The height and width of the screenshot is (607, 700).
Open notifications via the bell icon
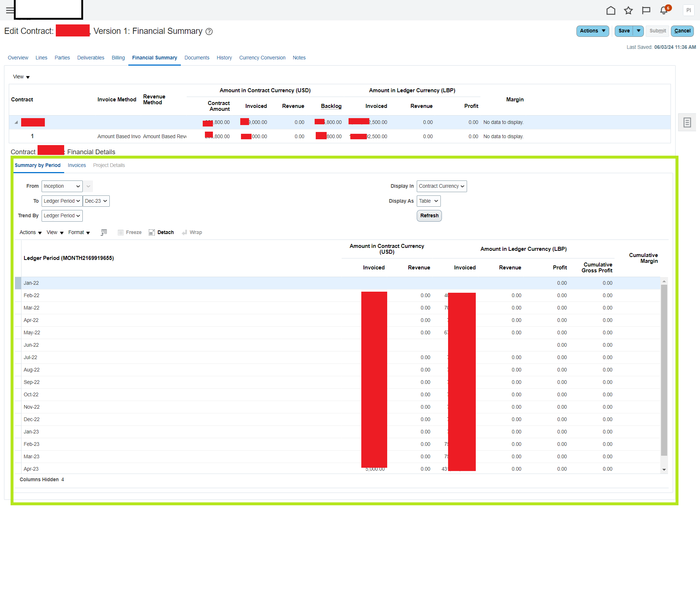664,11
